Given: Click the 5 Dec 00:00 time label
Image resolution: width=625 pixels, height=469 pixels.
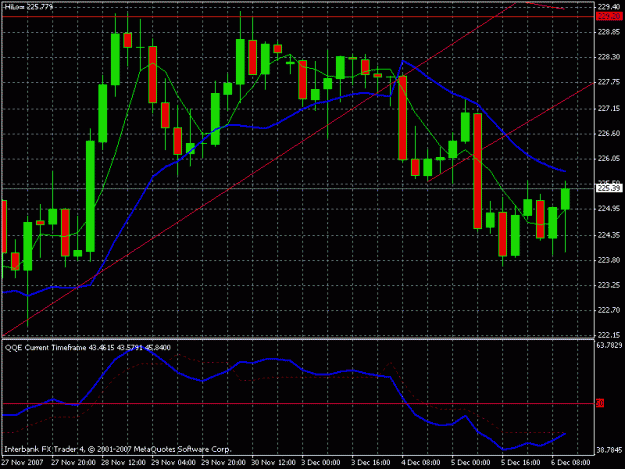Looking at the screenshot, I should [x=471, y=463].
